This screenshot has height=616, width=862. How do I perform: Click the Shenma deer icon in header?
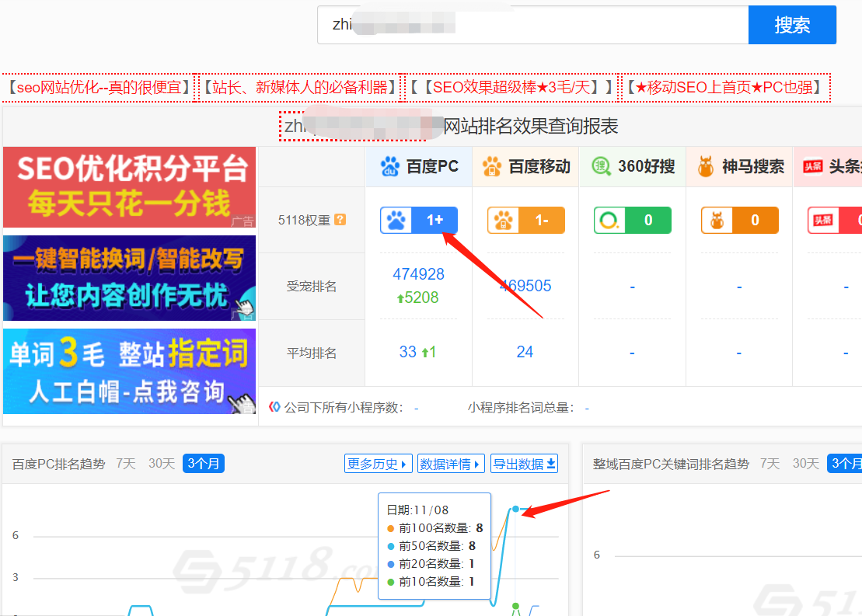coord(706,166)
